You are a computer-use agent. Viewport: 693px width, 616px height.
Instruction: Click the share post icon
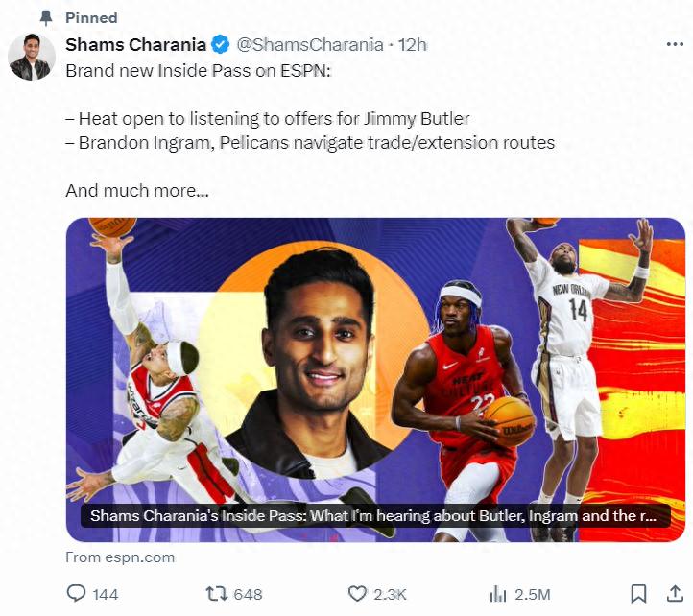pyautogui.click(x=668, y=594)
